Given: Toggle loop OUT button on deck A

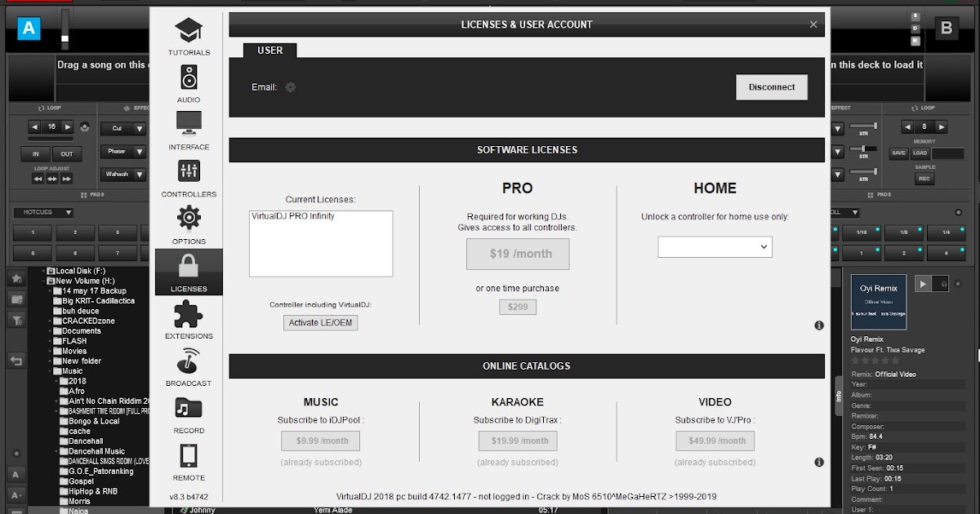Looking at the screenshot, I should click(67, 154).
